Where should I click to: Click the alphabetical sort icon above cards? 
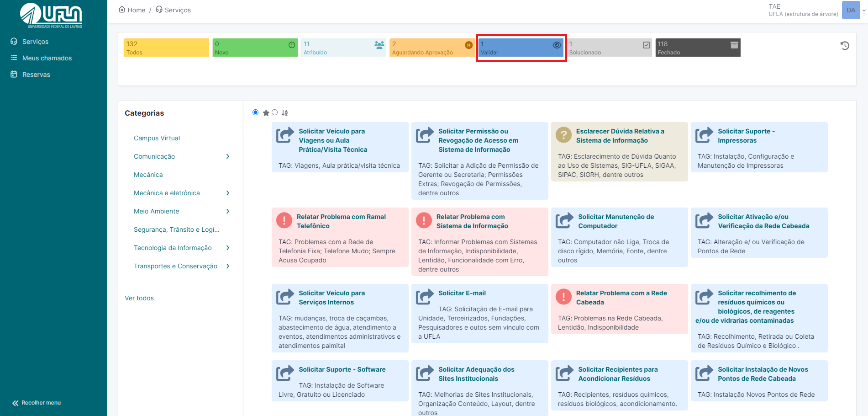pos(284,112)
